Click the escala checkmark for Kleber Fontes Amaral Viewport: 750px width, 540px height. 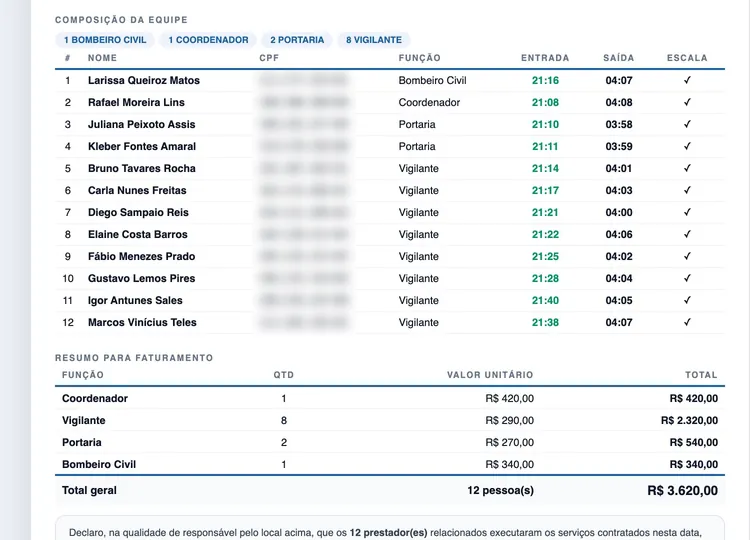tap(687, 146)
